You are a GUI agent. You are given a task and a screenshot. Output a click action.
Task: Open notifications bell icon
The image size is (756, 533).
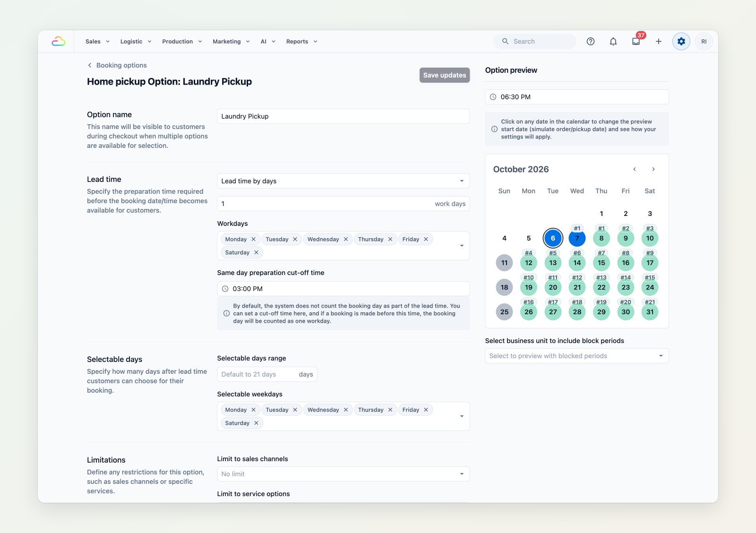613,42
